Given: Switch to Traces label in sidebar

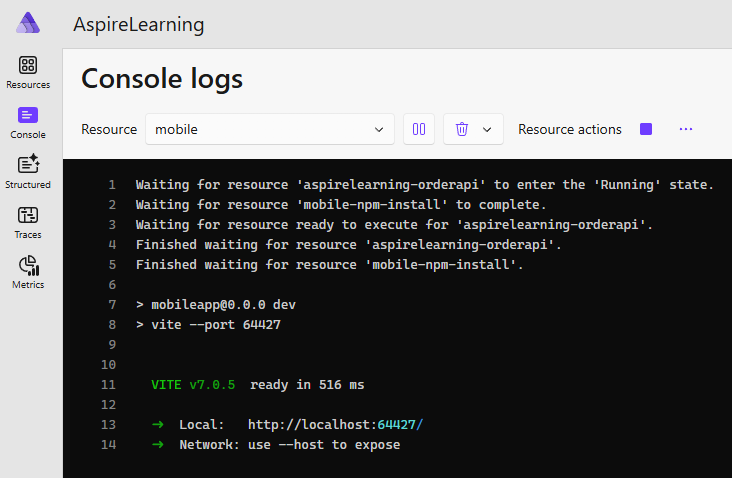Looking at the screenshot, I should (28, 234).
